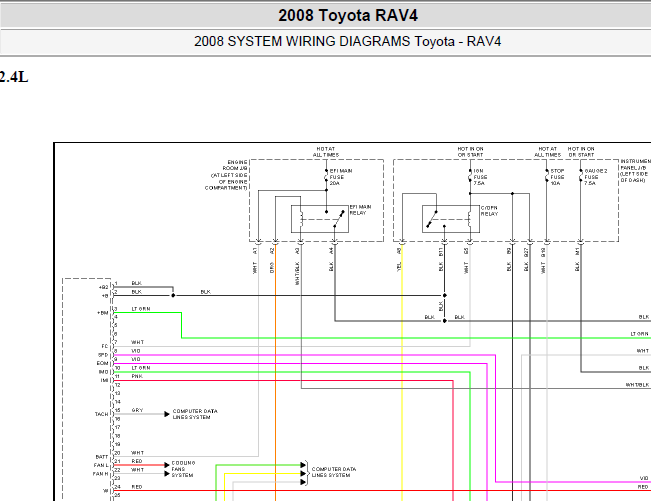The width and height of the screenshot is (651, 501).
Task: Click the "+B2" terminal label
Action: pyautogui.click(x=103, y=287)
